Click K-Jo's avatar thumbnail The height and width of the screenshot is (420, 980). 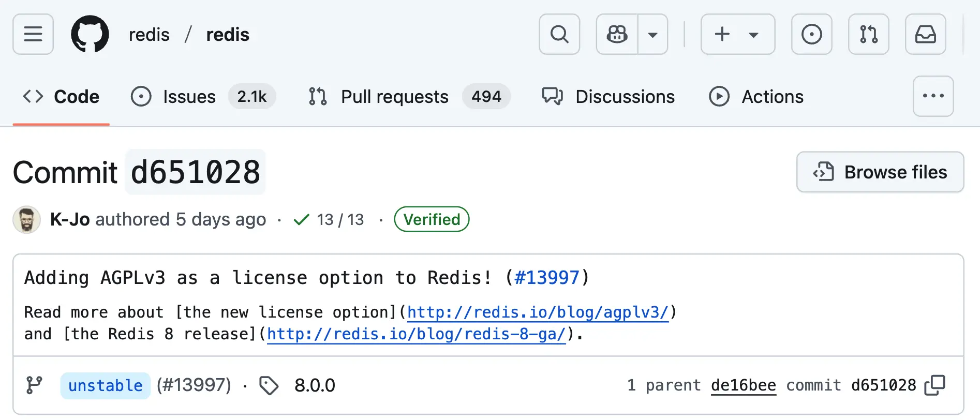(27, 220)
